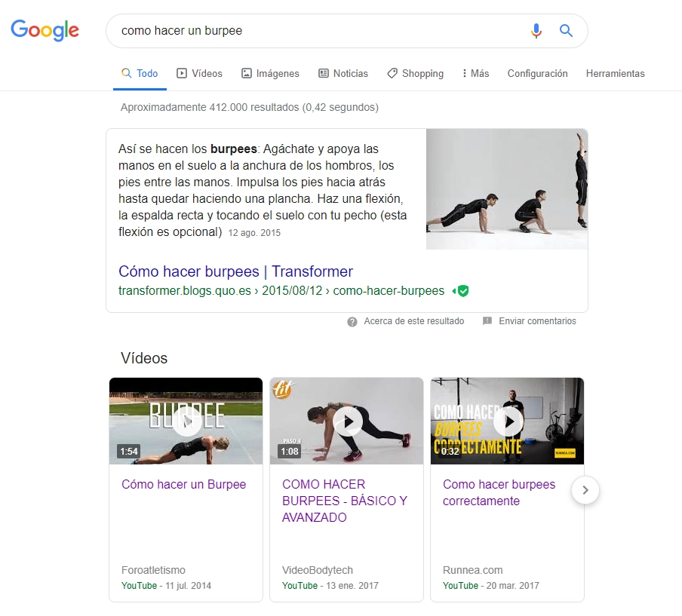
Task: Open Como hacer burpees correctamente link
Action: pyautogui.click(x=499, y=492)
